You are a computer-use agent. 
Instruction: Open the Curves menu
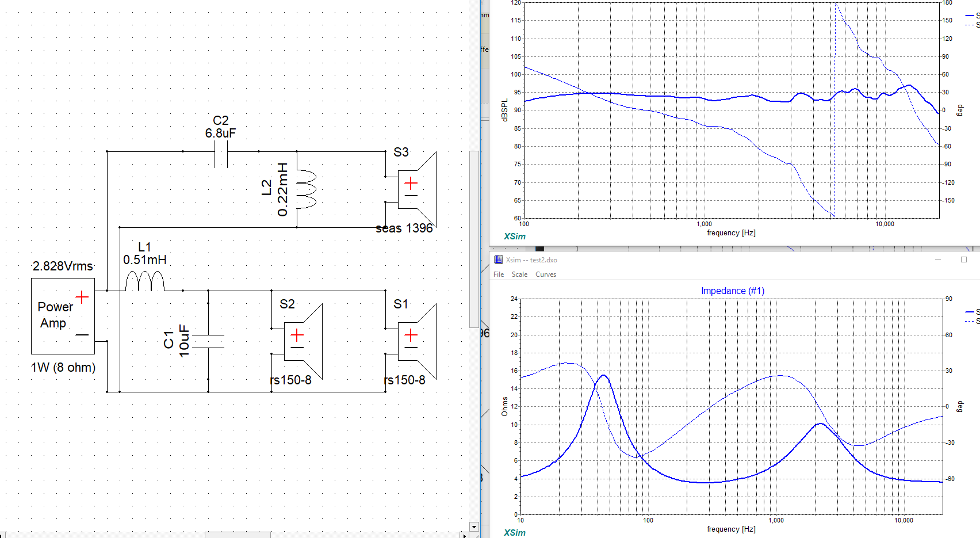pos(545,274)
